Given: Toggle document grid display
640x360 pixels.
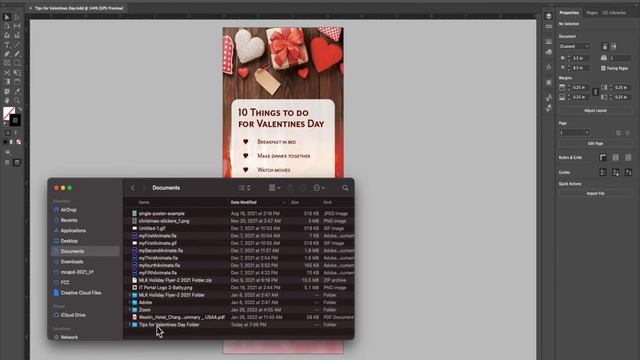Looking at the screenshot, I should coord(628,158).
